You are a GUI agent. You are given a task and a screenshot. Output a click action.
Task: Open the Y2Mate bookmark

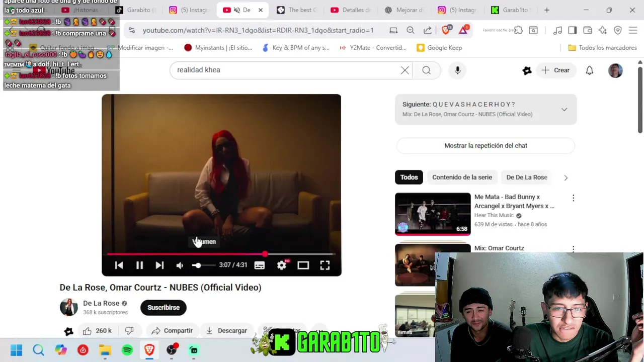click(x=373, y=48)
